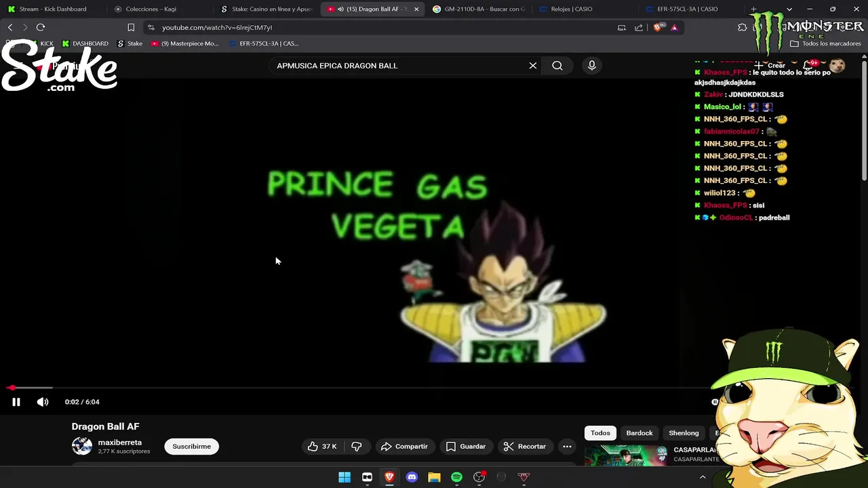Show hidden system tray icons chevron

tap(703, 477)
